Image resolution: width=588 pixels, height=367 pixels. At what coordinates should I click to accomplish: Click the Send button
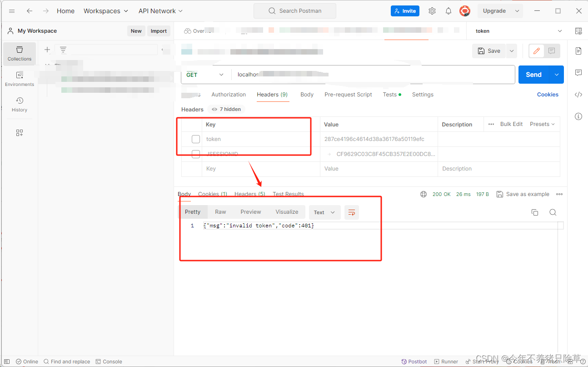coord(534,75)
